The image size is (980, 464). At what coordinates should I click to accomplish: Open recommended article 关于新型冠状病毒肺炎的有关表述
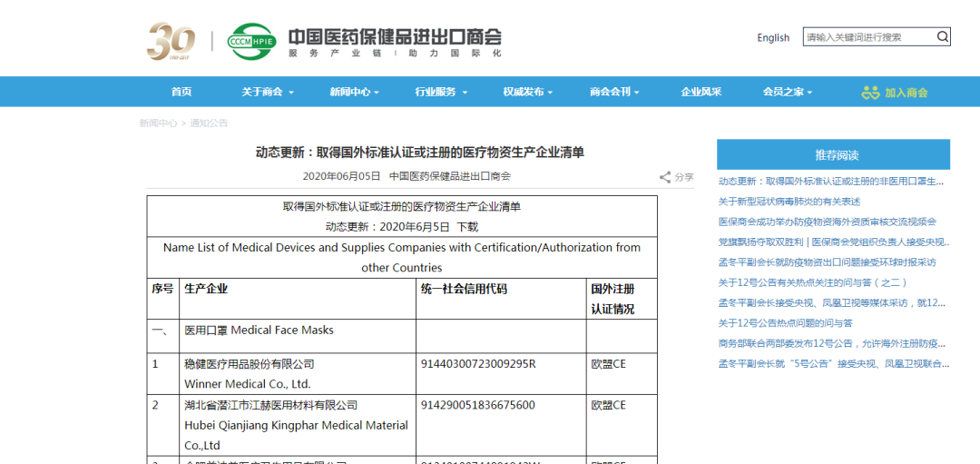click(x=789, y=202)
